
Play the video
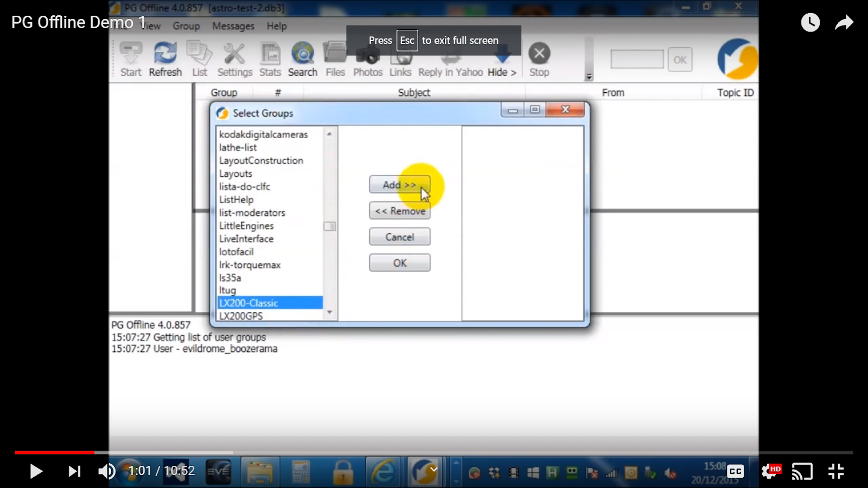click(x=36, y=471)
